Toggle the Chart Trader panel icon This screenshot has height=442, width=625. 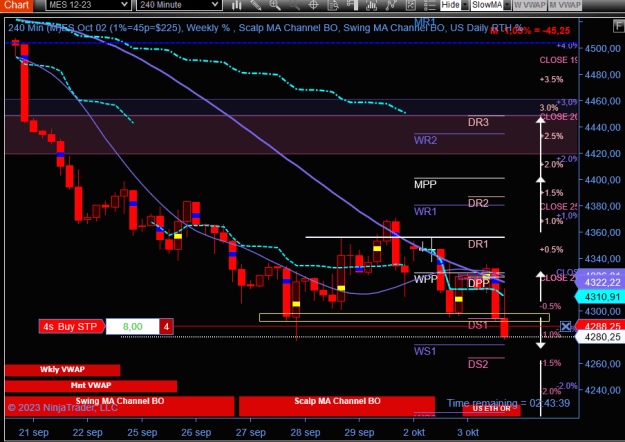[x=352, y=5]
